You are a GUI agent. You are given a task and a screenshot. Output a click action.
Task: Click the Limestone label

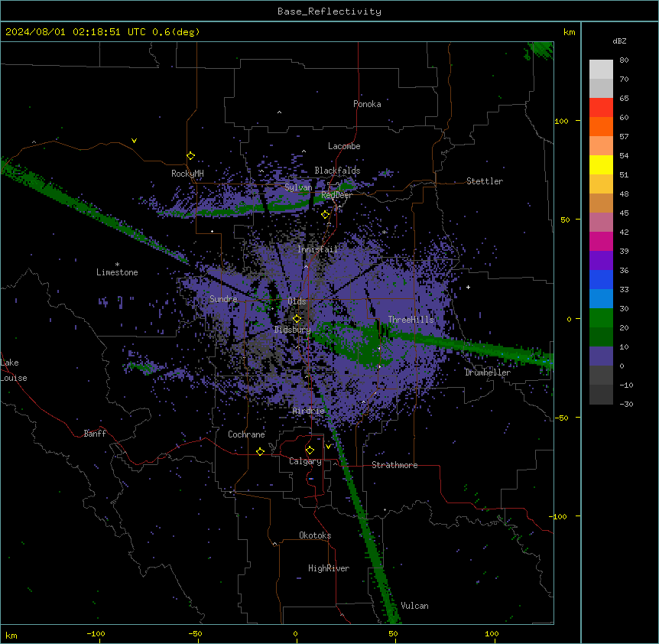coord(117,272)
